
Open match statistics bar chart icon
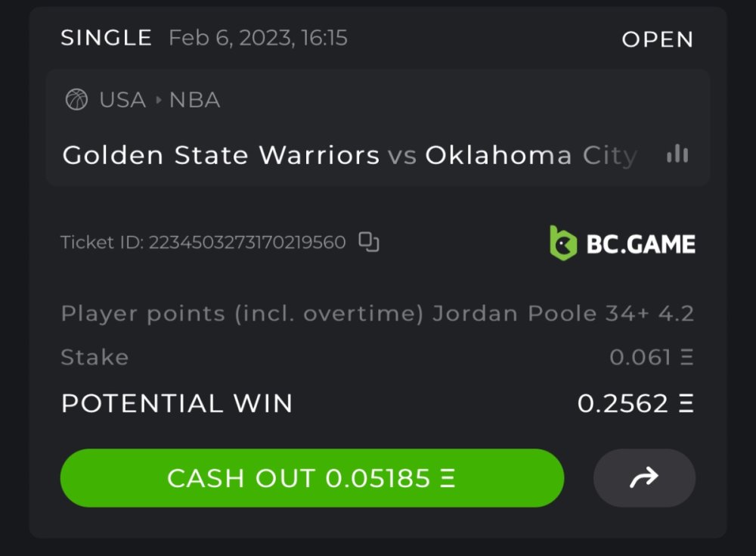[x=677, y=155]
